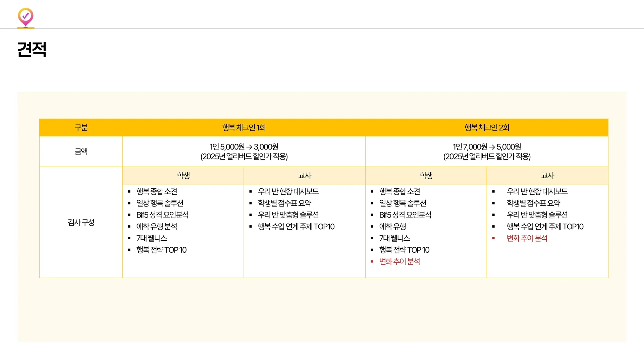The height and width of the screenshot is (362, 644).
Task: Select the 검사 구성 row label
Action: click(81, 223)
